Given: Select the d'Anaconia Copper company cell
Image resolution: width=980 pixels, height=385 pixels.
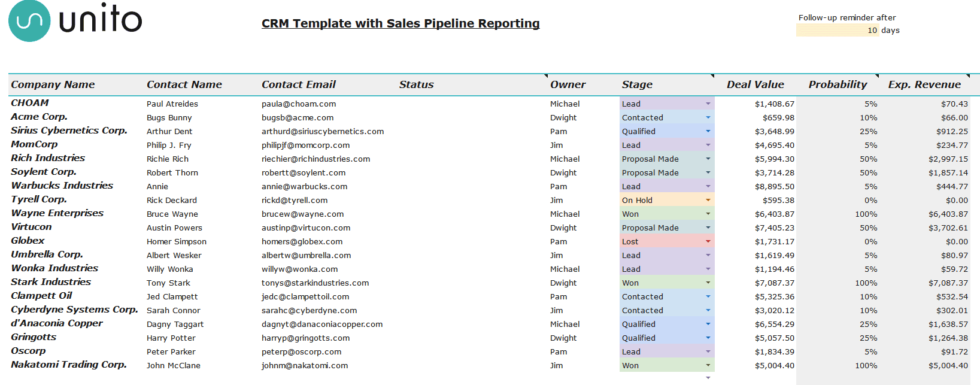Looking at the screenshot, I should pos(57,323).
